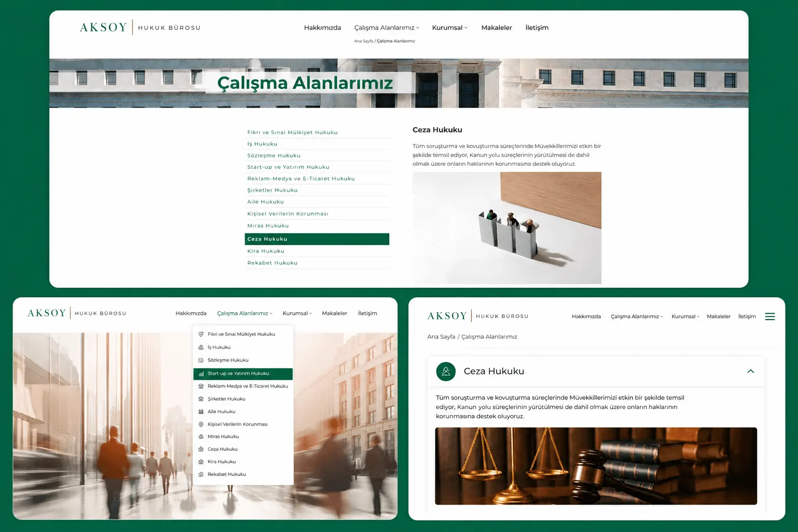This screenshot has width=798, height=532.
Task: Click icon beside Fikri ve Sınai Mülkiyet Hukuku
Action: click(201, 334)
